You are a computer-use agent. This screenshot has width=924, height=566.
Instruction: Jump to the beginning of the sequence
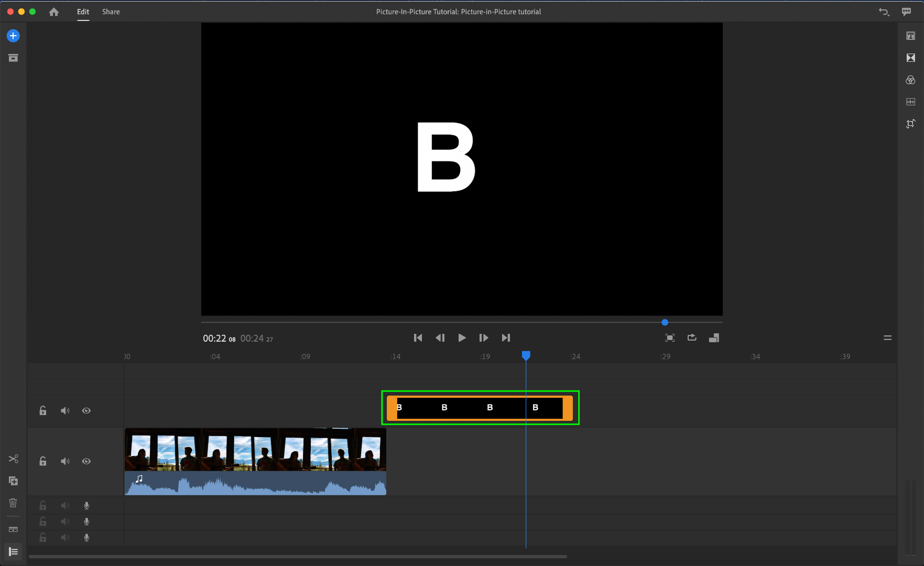[x=418, y=338]
